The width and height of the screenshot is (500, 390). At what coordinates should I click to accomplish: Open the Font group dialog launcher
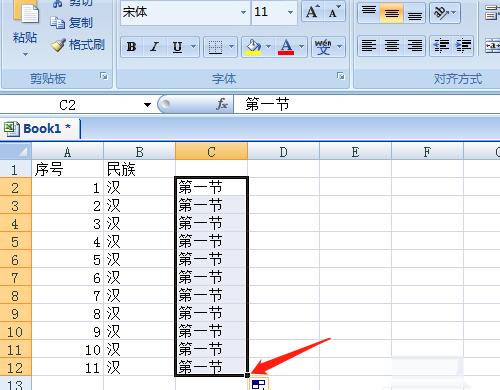[340, 76]
